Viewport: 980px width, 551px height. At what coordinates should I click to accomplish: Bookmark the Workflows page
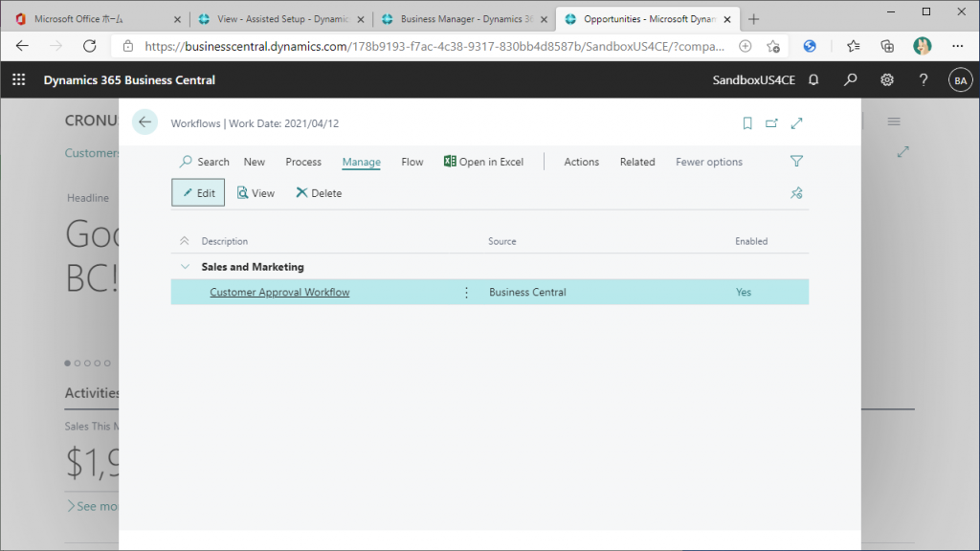tap(746, 123)
